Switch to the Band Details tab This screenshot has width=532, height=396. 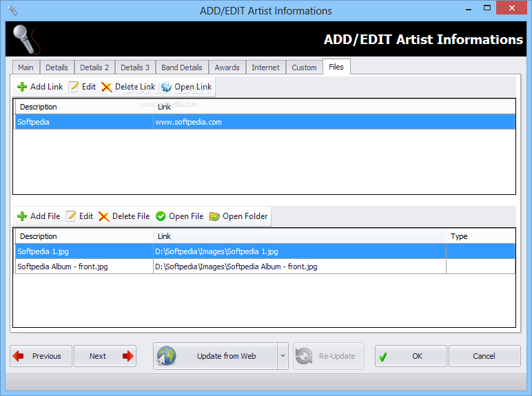point(182,67)
